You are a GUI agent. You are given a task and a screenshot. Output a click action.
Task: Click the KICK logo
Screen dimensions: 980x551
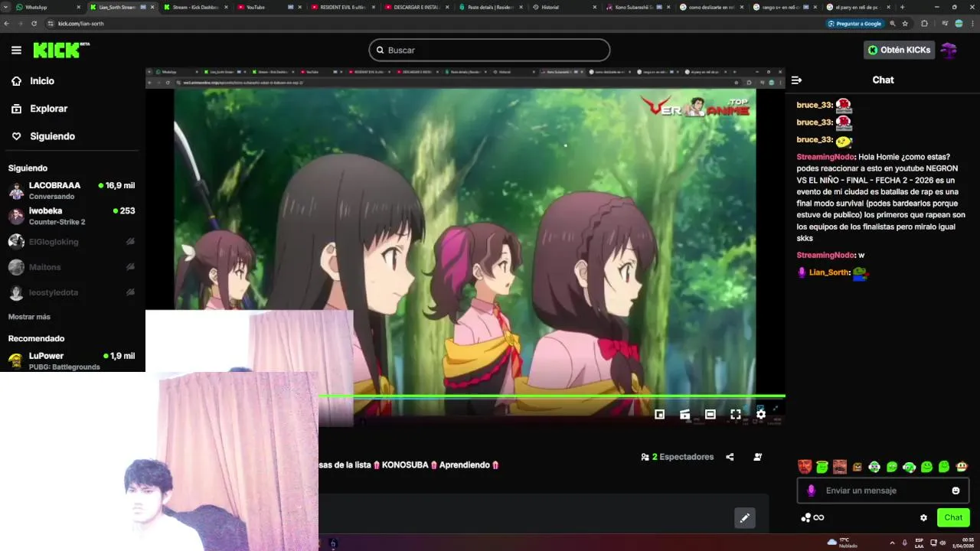pos(60,51)
